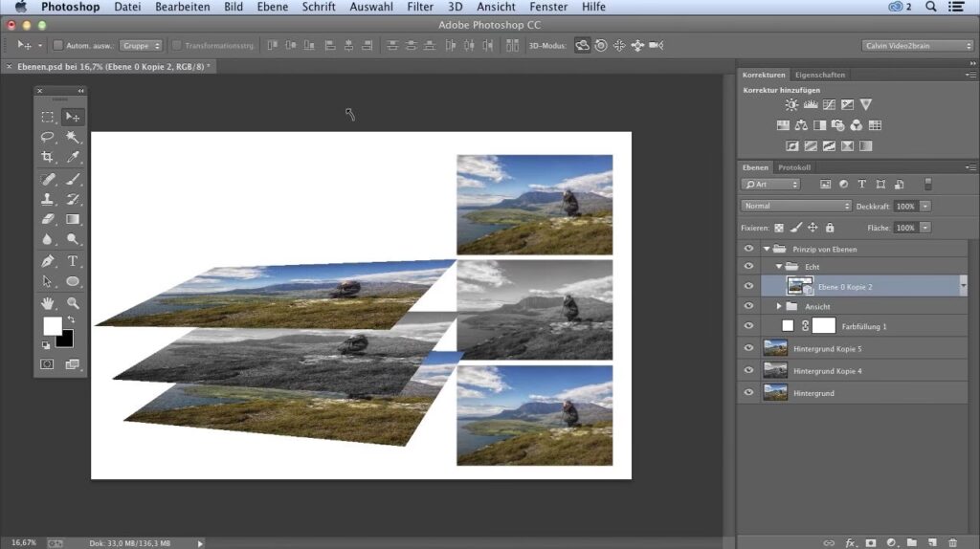
Task: Open the Filter menu
Action: [x=419, y=7]
